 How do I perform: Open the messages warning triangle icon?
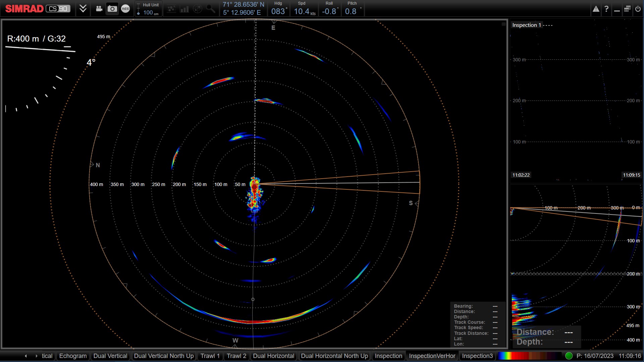point(596,9)
